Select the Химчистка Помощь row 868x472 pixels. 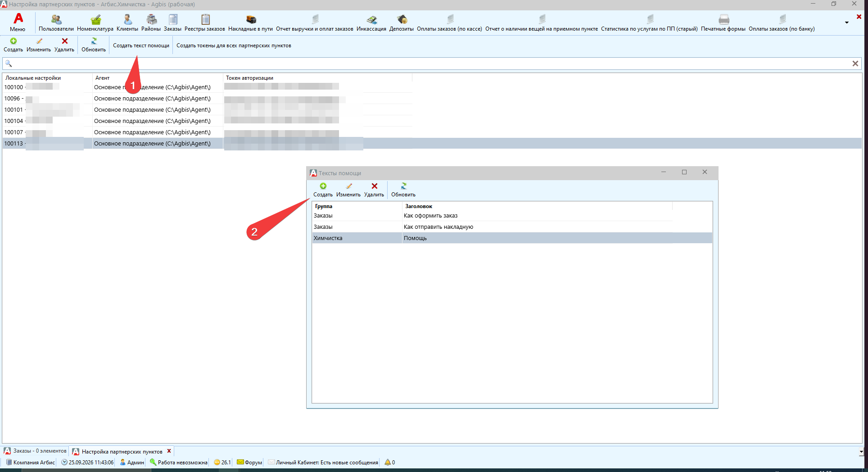(512, 238)
